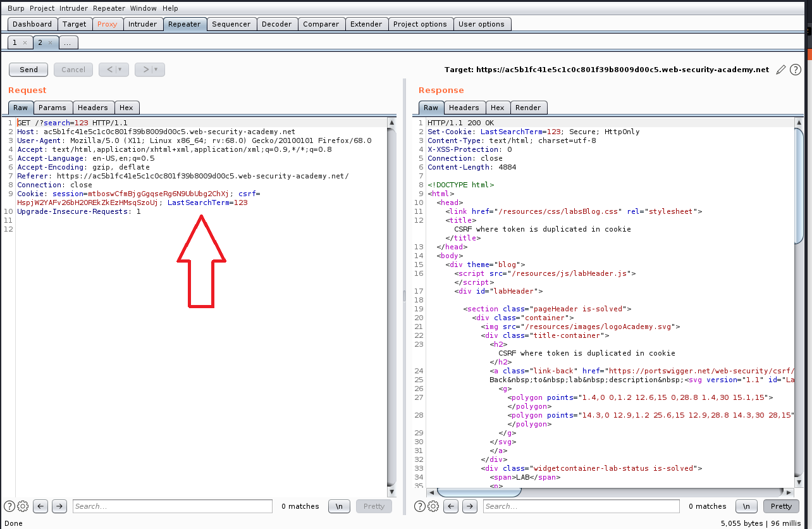
Task: Show the Headers view of the response
Action: tap(464, 108)
